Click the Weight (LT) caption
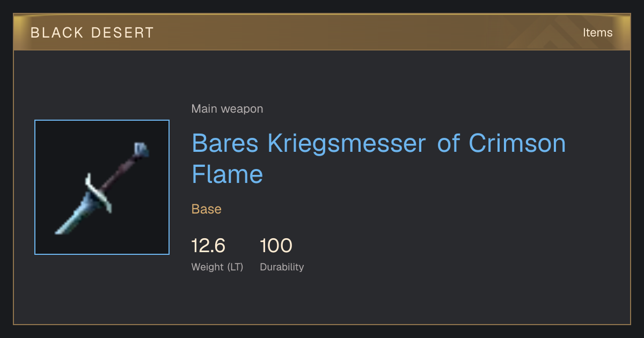The height and width of the screenshot is (338, 644). [217, 267]
